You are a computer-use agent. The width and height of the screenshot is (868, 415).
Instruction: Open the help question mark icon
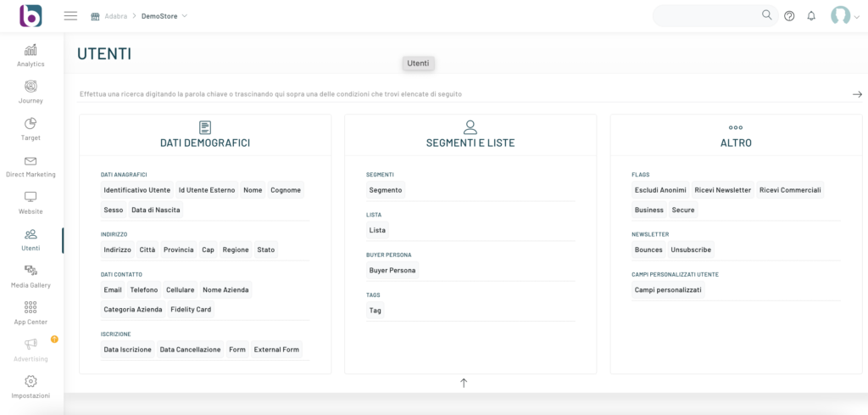(x=789, y=16)
